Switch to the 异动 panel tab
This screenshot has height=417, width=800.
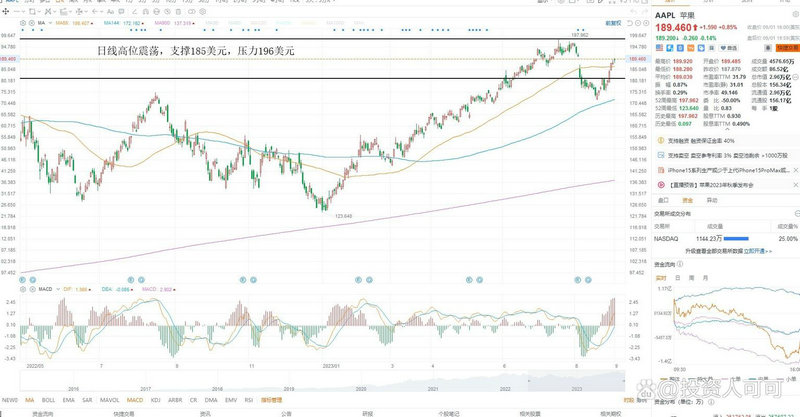712,200
